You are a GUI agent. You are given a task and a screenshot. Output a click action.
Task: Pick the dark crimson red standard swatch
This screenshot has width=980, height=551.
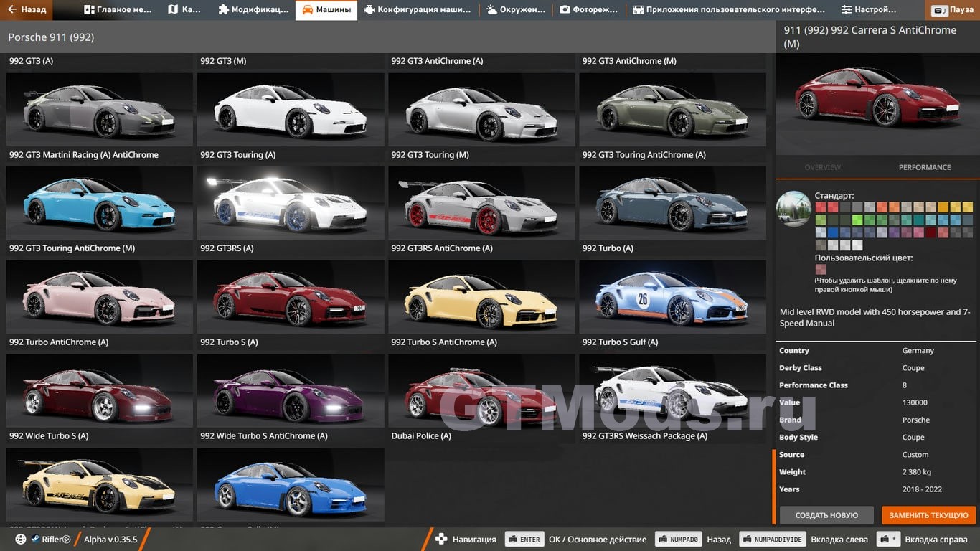click(x=931, y=232)
